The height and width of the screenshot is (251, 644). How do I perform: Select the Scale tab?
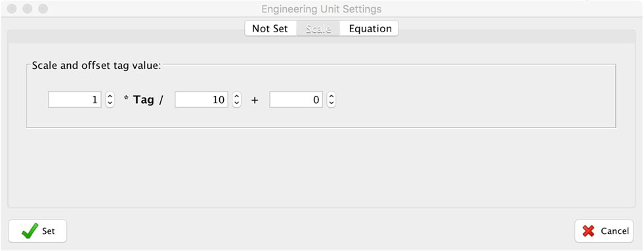point(318,29)
